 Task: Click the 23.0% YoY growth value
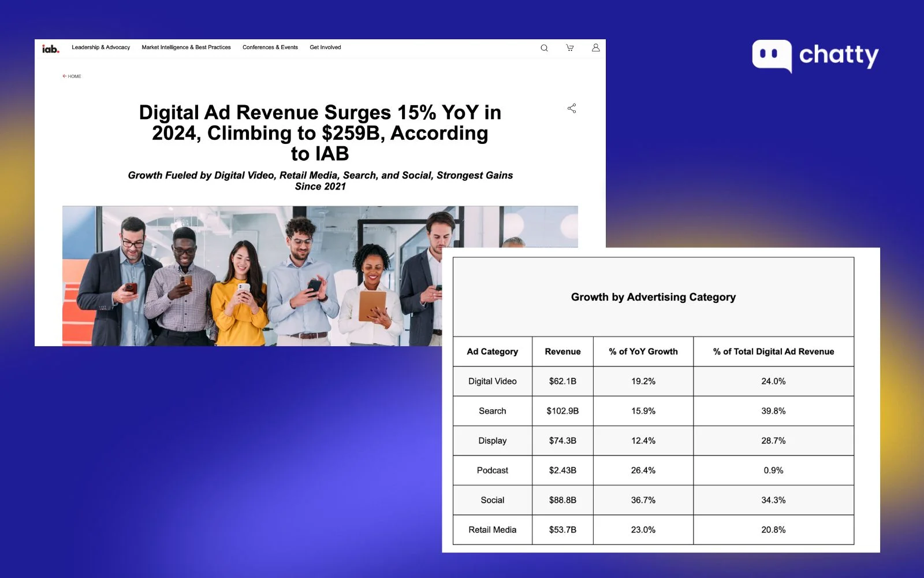[x=643, y=530]
